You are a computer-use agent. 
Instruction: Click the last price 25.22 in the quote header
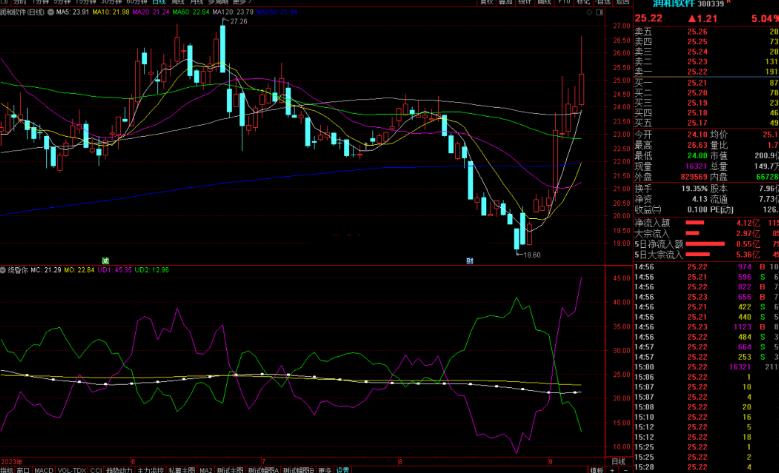(x=648, y=18)
